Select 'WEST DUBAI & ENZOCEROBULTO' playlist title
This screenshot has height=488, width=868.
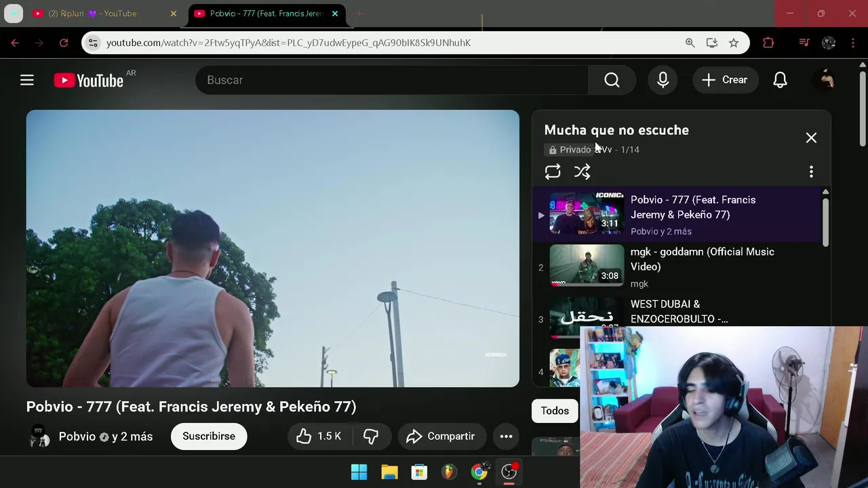[x=679, y=311]
